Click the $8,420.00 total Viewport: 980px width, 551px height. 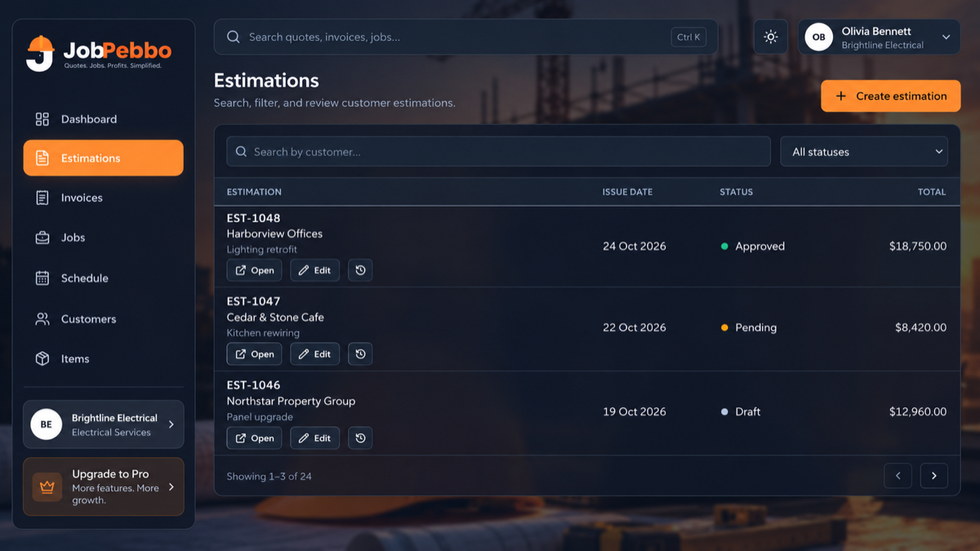tap(920, 328)
